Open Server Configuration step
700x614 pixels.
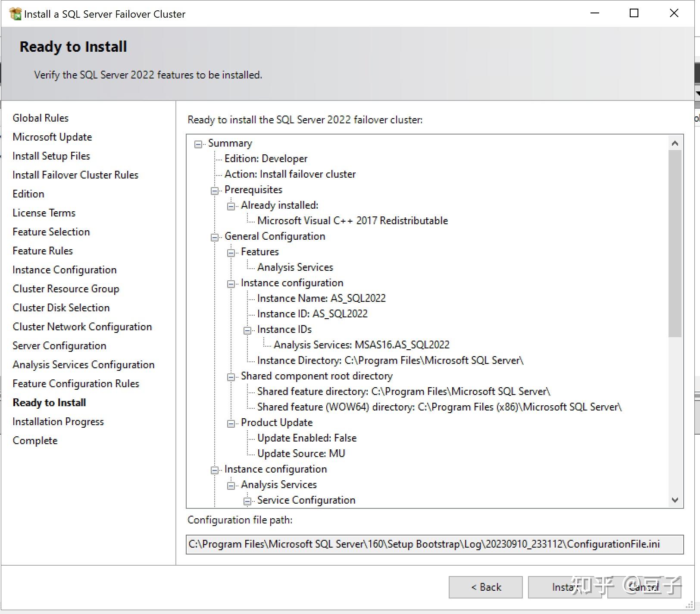(x=59, y=346)
